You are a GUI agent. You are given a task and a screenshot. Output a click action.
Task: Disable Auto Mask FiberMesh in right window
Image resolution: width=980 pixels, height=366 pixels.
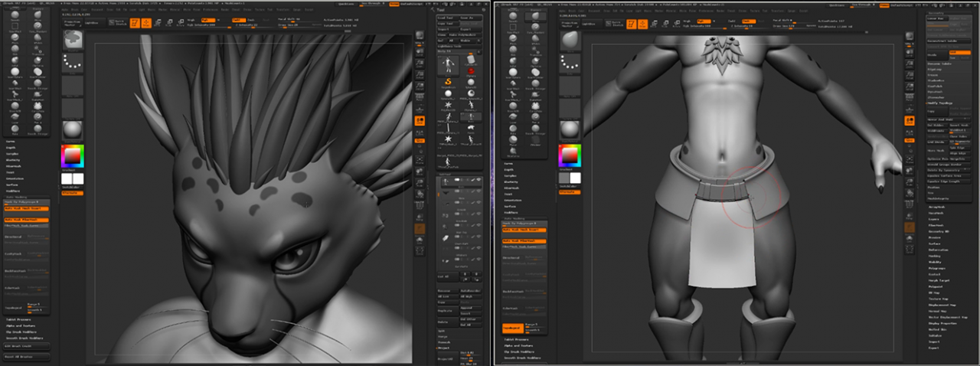(524, 240)
